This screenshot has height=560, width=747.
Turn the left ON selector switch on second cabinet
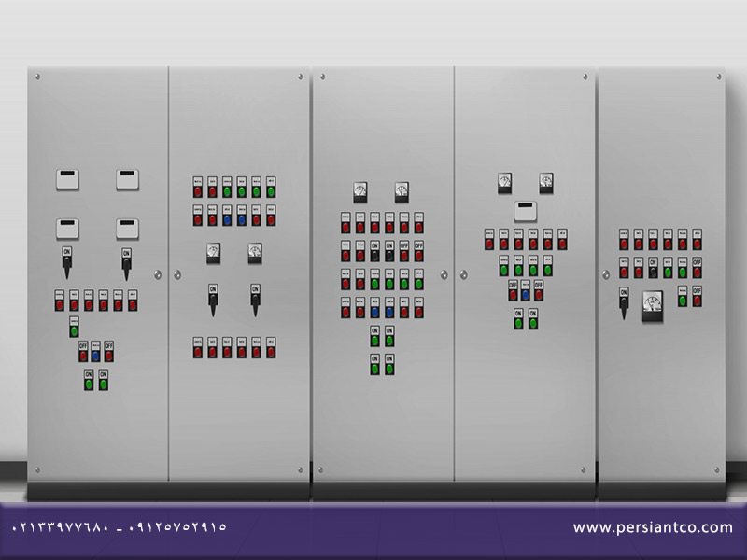click(213, 300)
